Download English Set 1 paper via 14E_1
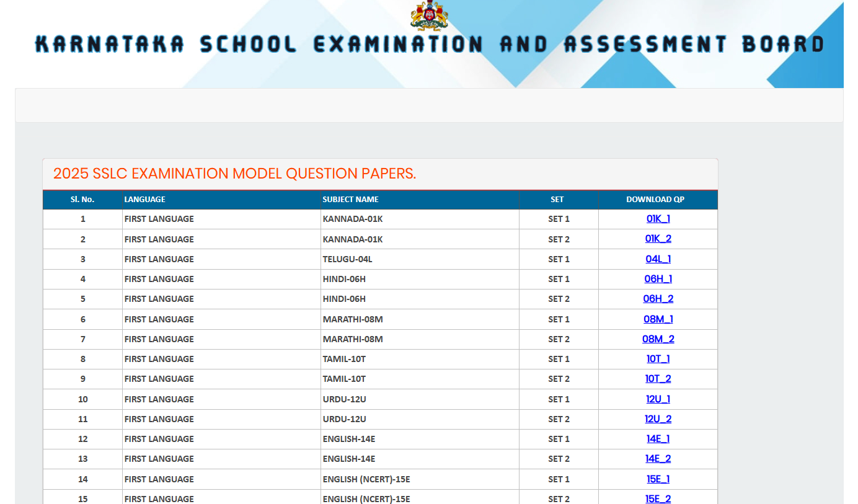The image size is (858, 504). pos(657,438)
